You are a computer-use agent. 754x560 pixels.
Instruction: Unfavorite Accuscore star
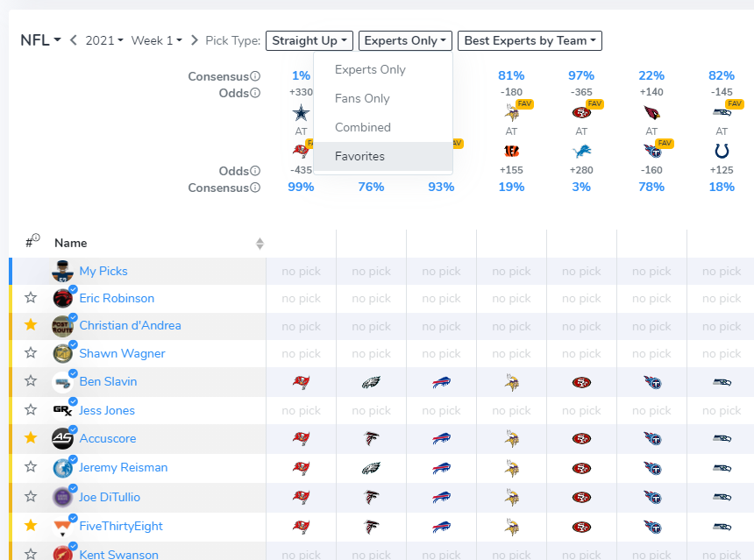click(x=31, y=437)
